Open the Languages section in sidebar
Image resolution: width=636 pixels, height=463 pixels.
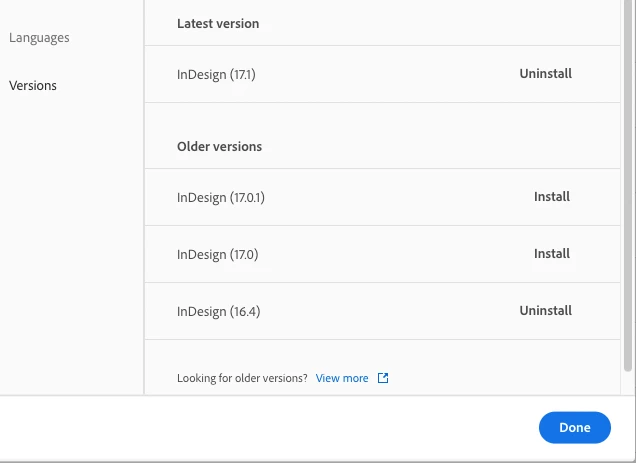[39, 38]
